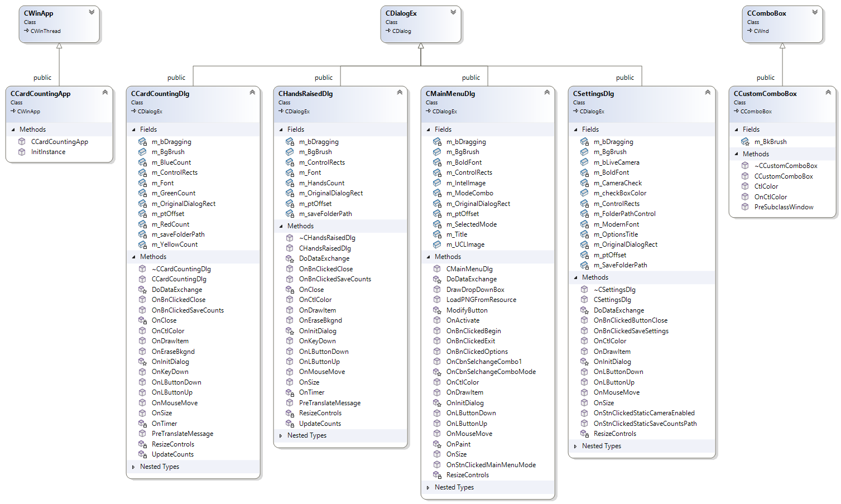Select the DrawDropDownBox method icon in CMainMenuDlg
The height and width of the screenshot is (504, 841).
point(436,289)
